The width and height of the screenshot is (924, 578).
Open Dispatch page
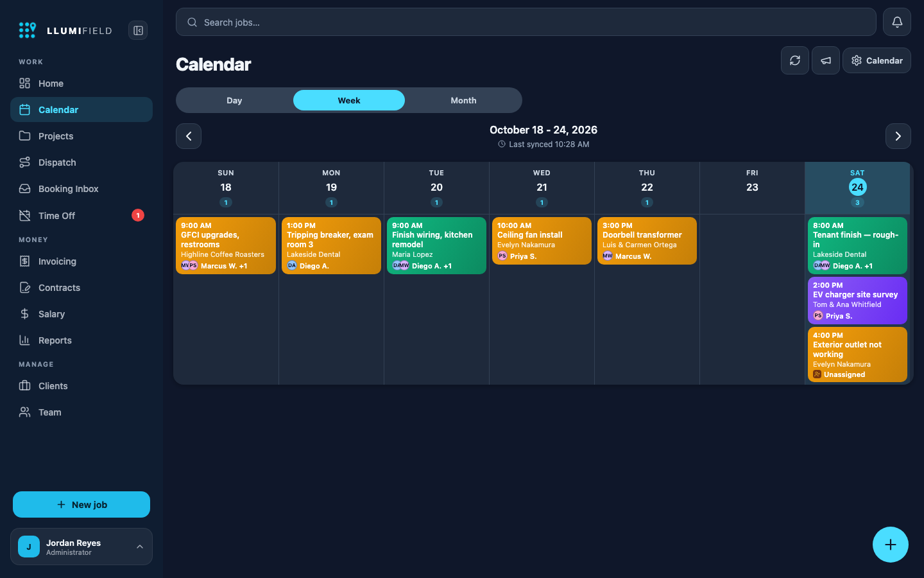click(81, 162)
